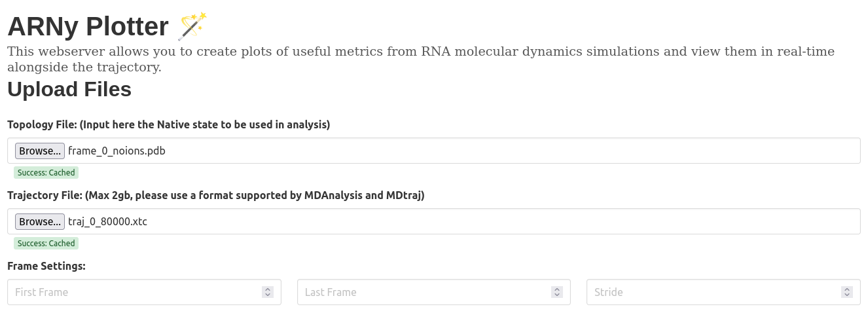Click Success: Cached badge under the topology file
Viewport: 868px width, 313px height.
(46, 173)
